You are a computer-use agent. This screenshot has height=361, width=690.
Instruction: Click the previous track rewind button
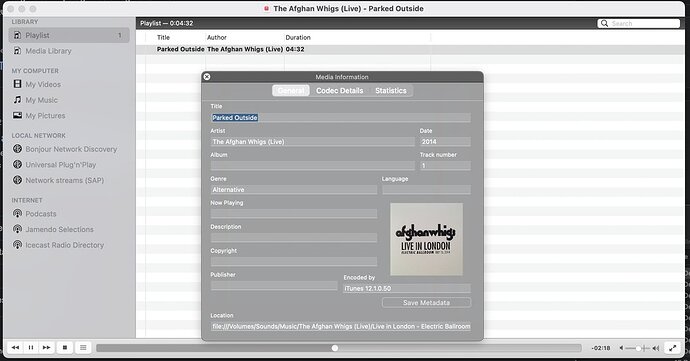pos(15,348)
